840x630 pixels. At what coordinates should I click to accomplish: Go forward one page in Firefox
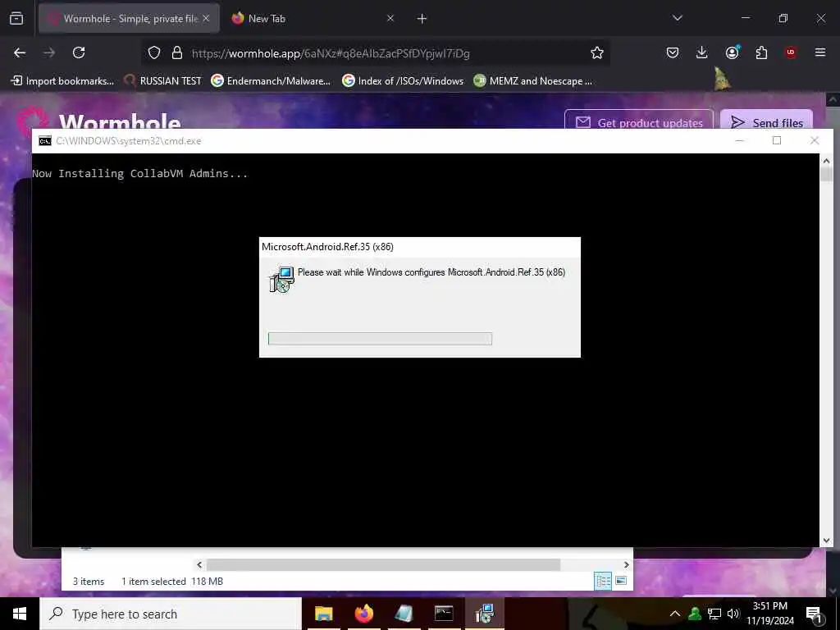[x=49, y=52]
